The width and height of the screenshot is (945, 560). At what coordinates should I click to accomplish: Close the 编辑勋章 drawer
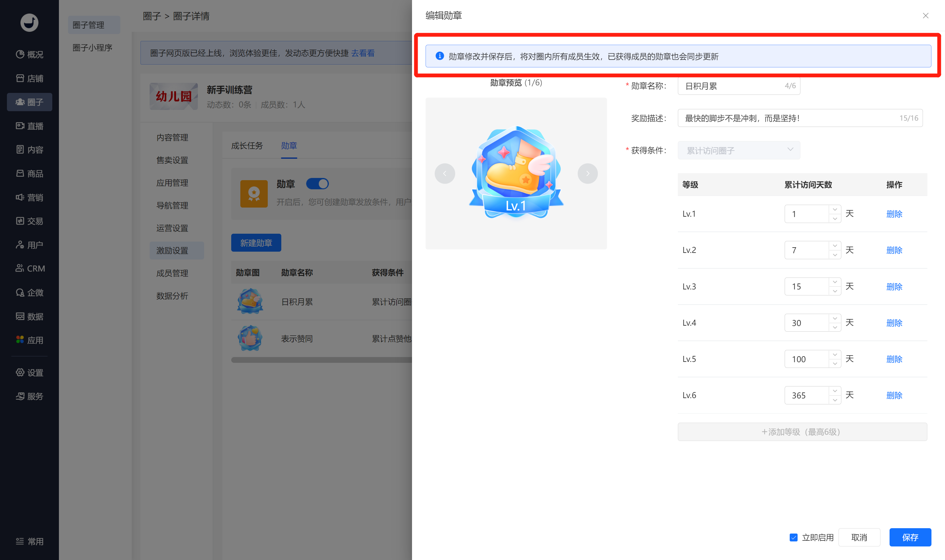pyautogui.click(x=925, y=15)
